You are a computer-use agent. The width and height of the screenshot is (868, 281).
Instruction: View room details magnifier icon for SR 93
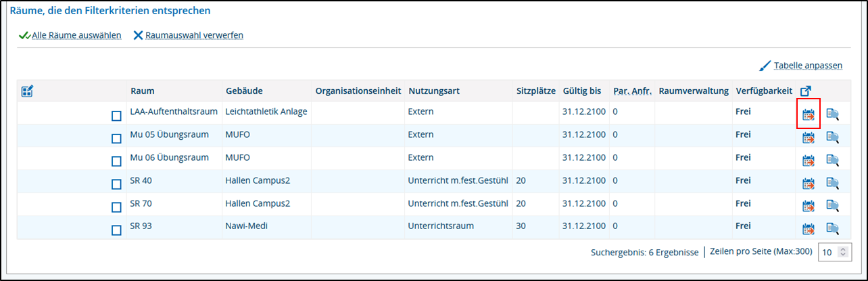click(832, 229)
